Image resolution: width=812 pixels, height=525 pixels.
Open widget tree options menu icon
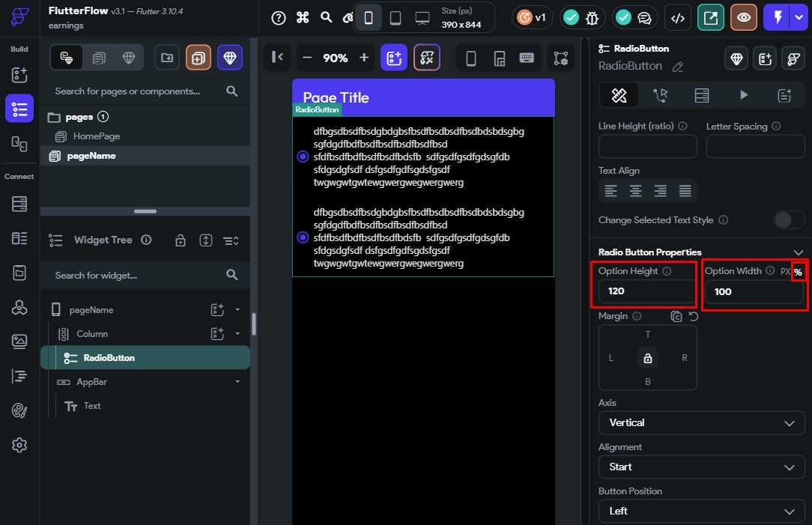tap(231, 240)
